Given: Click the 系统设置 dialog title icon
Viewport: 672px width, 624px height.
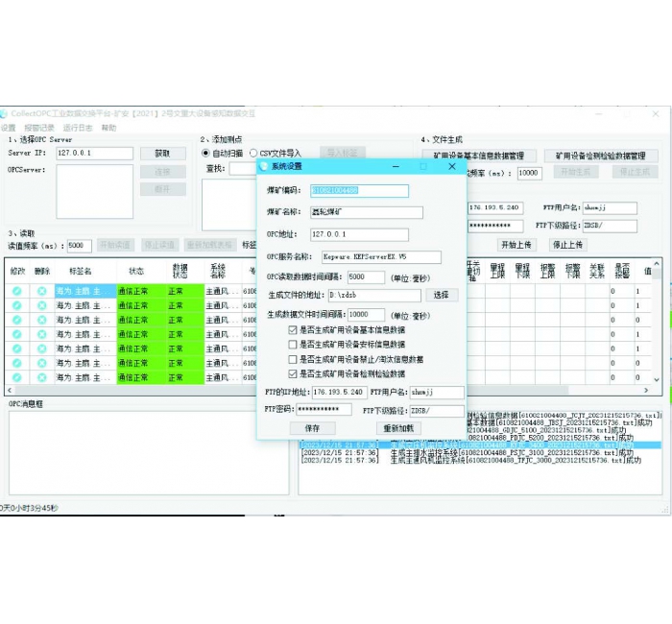Looking at the screenshot, I should pyautogui.click(x=265, y=166).
